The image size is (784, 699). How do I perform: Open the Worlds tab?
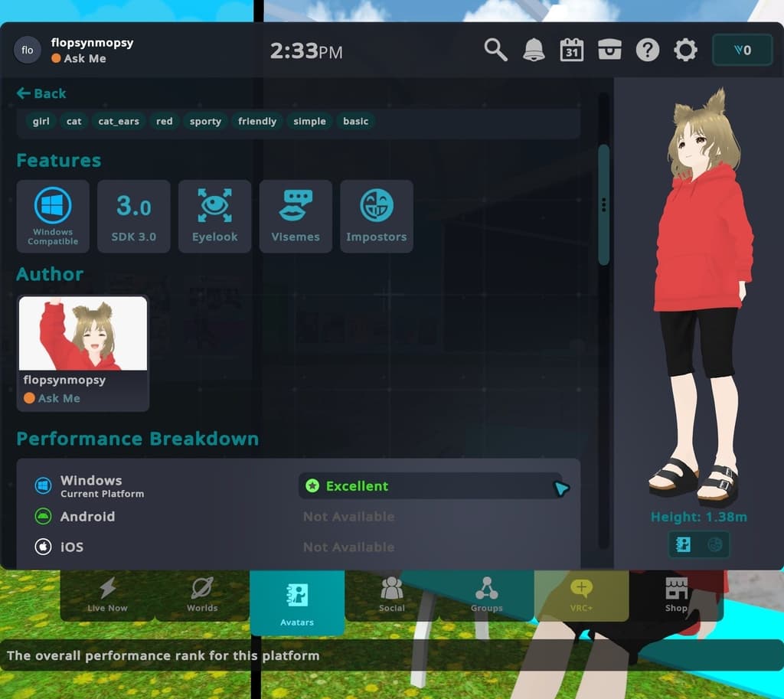[x=202, y=595]
